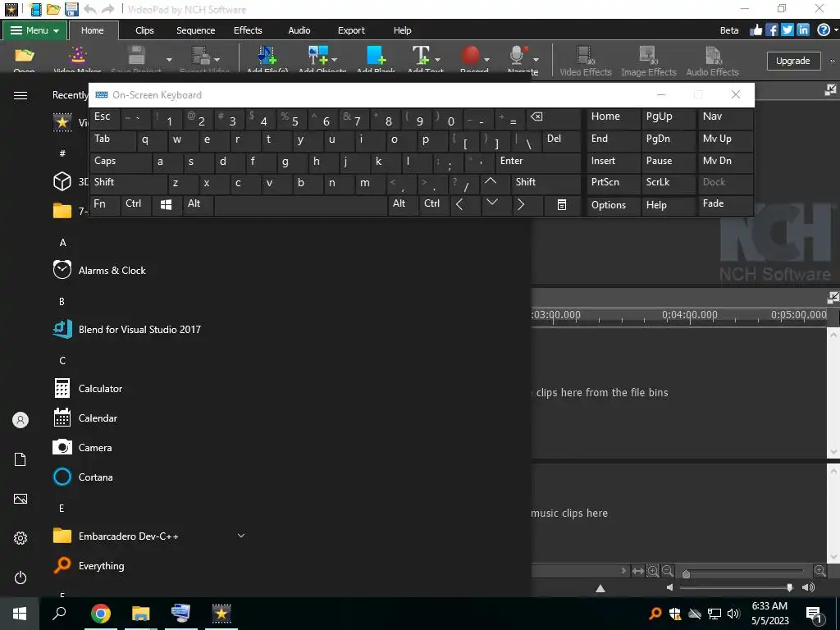
Task: Open the Video Maker wizard icon
Action: pyautogui.click(x=78, y=55)
